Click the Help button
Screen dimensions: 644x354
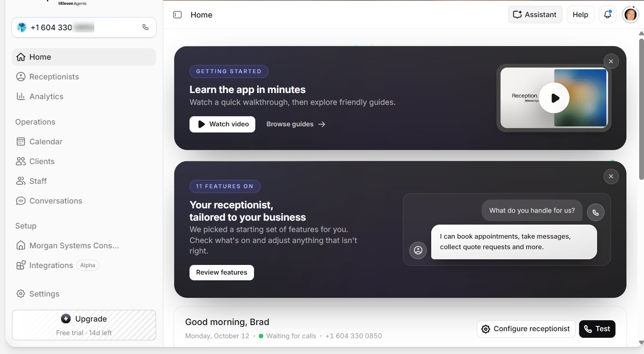580,14
